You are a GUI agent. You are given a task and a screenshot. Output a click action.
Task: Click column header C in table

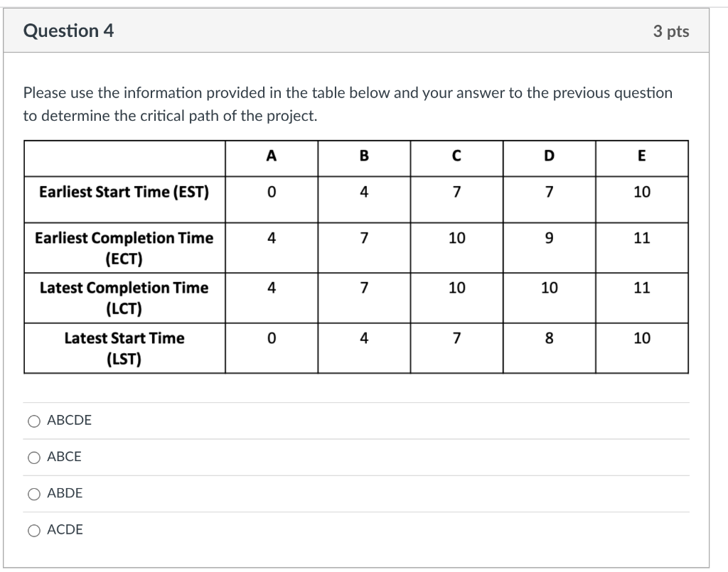456,158
